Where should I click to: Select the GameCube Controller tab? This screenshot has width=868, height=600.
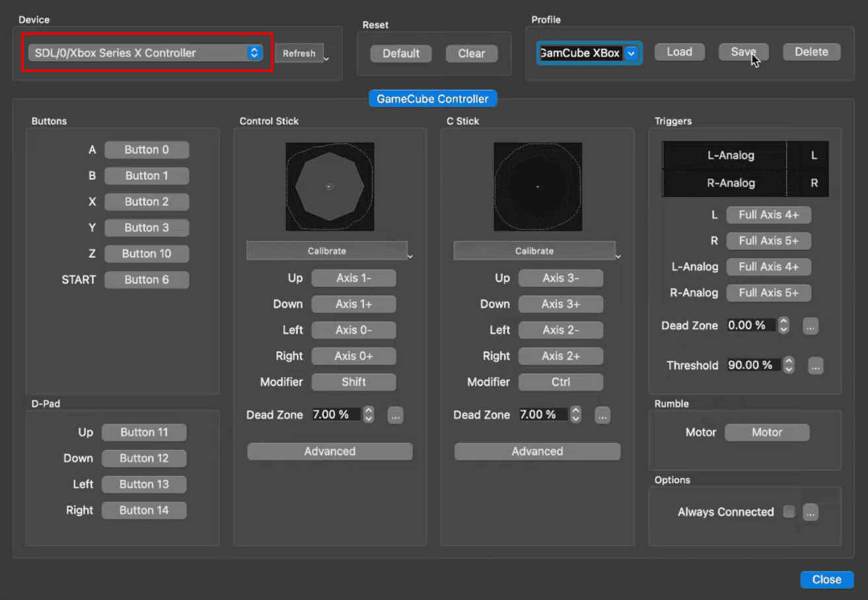click(x=432, y=99)
